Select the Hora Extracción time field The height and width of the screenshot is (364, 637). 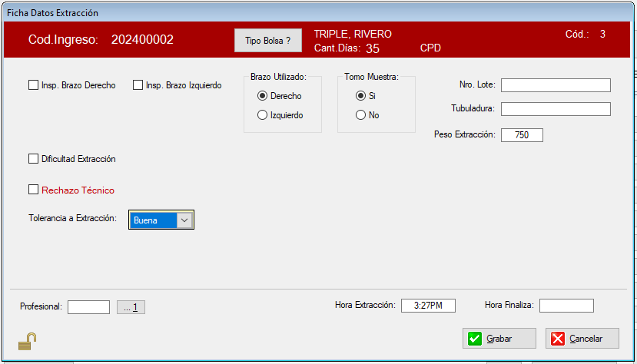[428, 306]
